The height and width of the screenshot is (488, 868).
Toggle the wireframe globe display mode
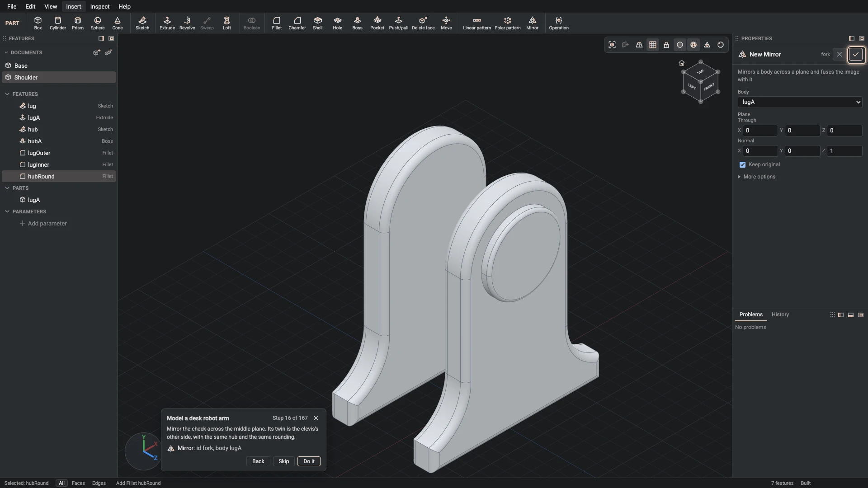point(693,45)
